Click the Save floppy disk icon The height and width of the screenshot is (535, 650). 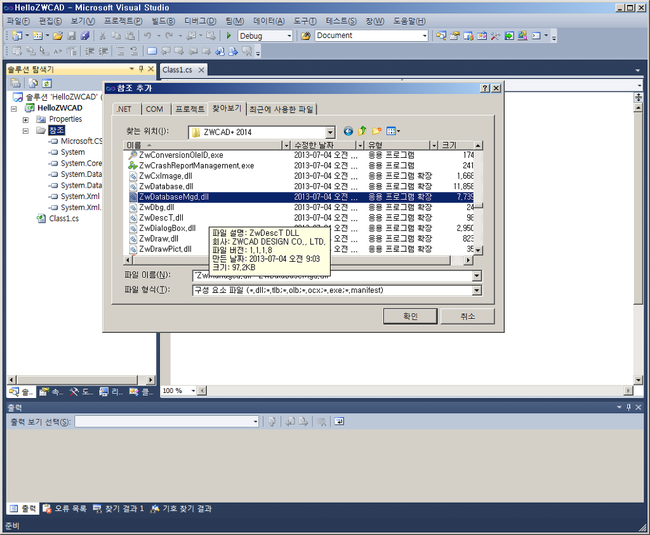click(x=71, y=36)
